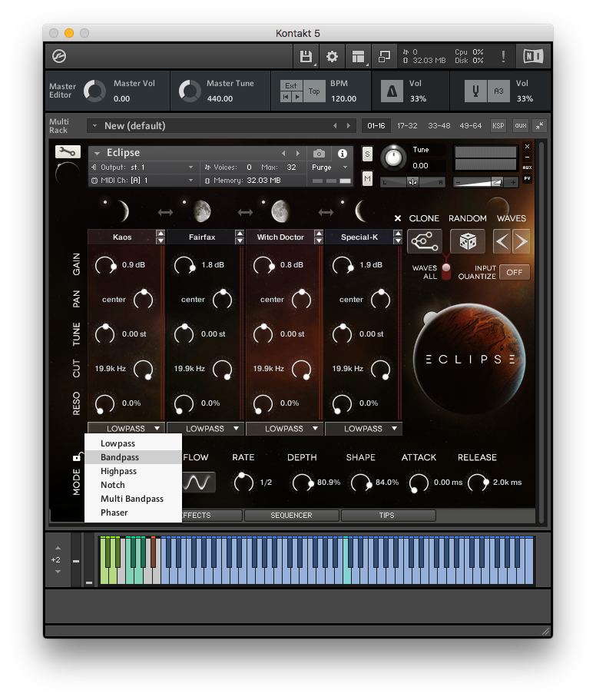The width and height of the screenshot is (596, 700).
Task: Click the RANDOM dice button
Action: (x=468, y=242)
